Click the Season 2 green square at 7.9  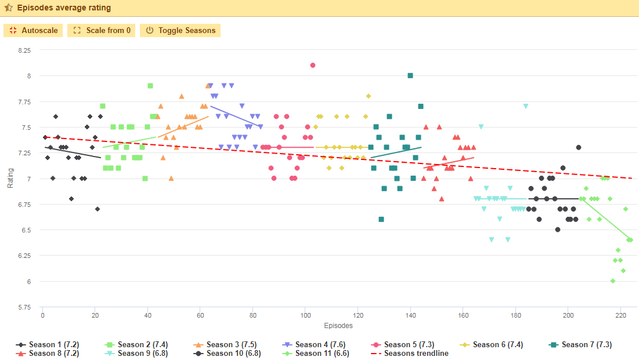click(150, 86)
